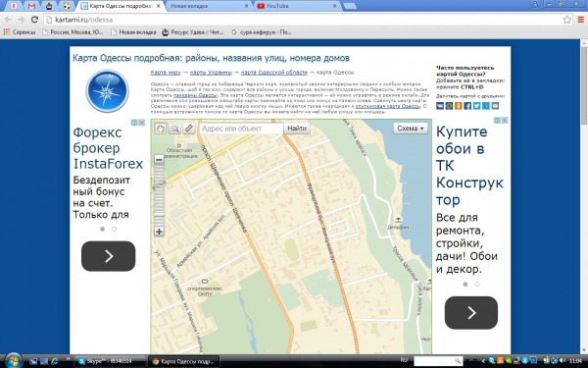The height and width of the screenshot is (368, 588).
Task: Open the панорамы Одессы link
Action: coord(195,95)
